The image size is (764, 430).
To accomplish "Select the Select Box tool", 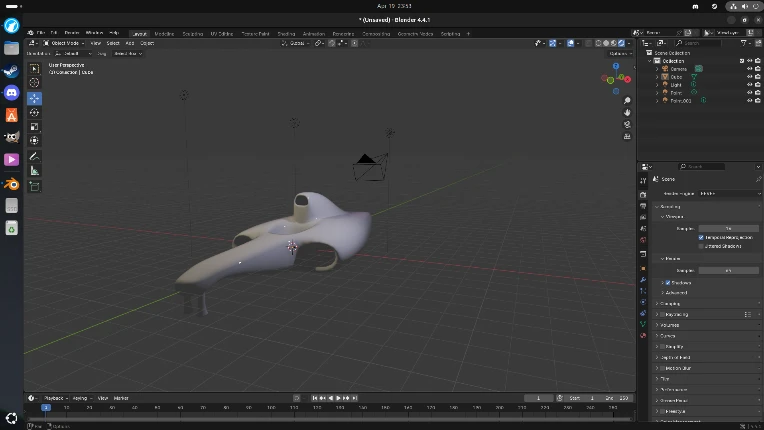I will (34, 69).
